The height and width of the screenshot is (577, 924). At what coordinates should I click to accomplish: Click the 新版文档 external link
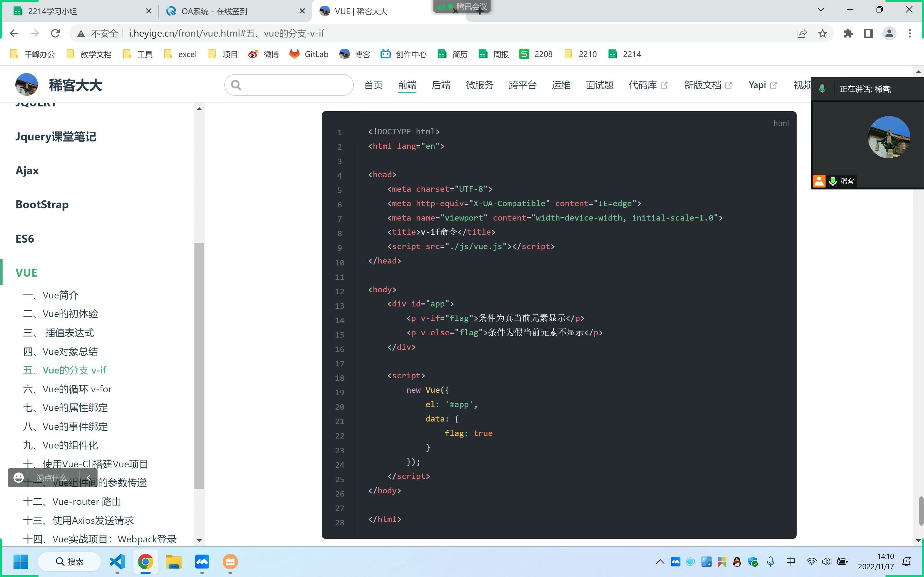708,84
